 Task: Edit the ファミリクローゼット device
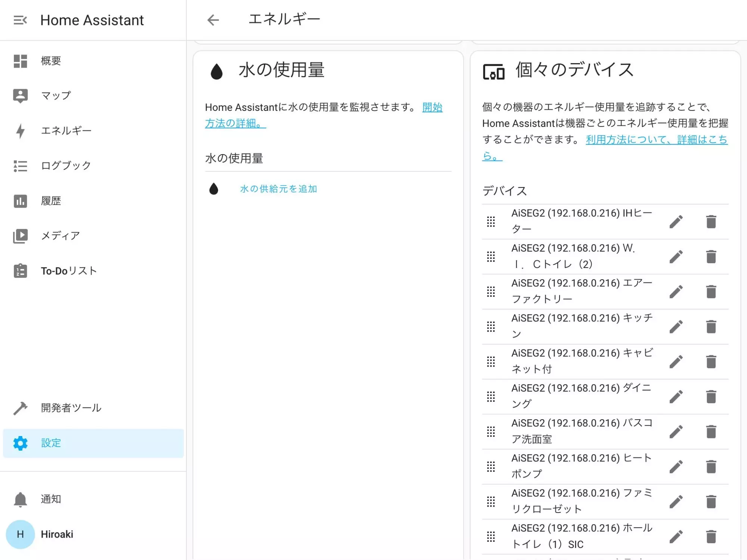[676, 502]
